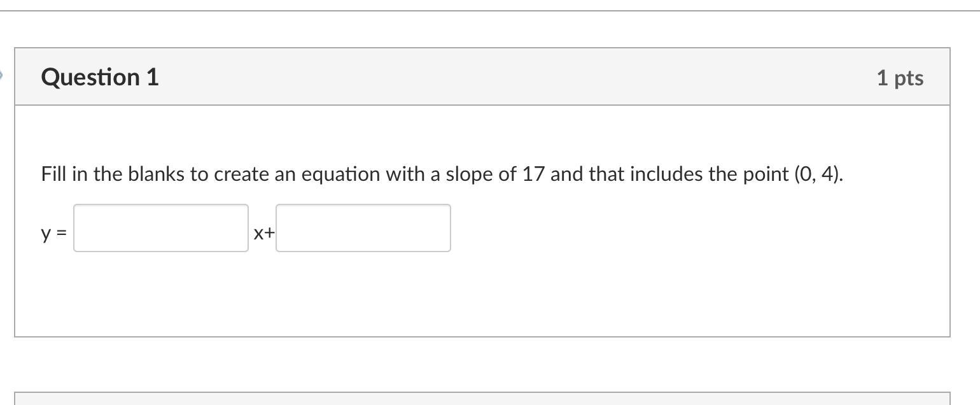Click the y = label
Screen dimensions: 980x405
tap(53, 233)
